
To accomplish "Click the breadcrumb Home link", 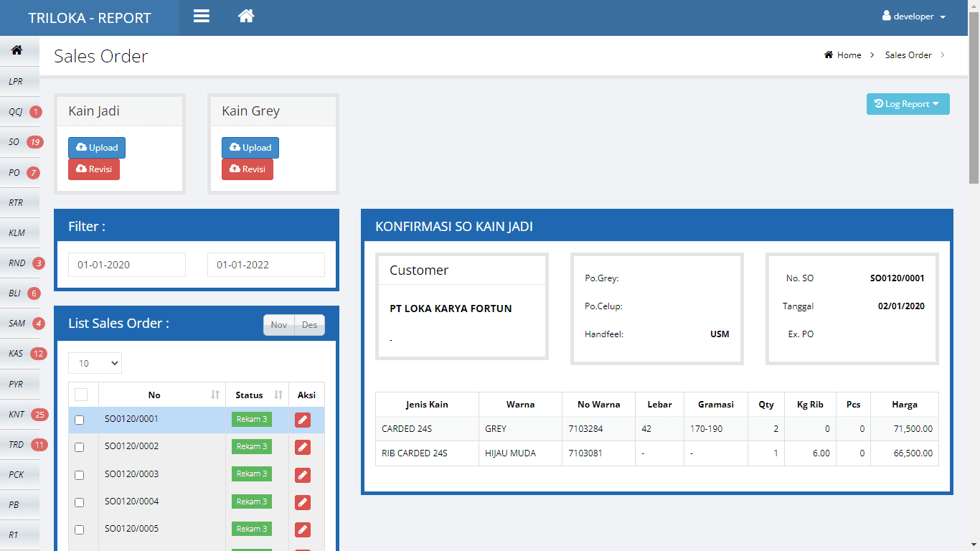I will 842,55.
